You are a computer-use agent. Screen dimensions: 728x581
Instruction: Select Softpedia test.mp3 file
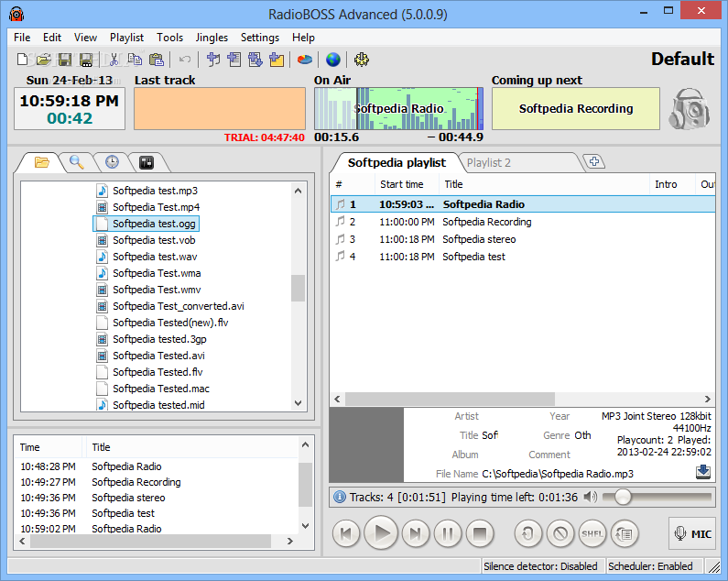[147, 191]
